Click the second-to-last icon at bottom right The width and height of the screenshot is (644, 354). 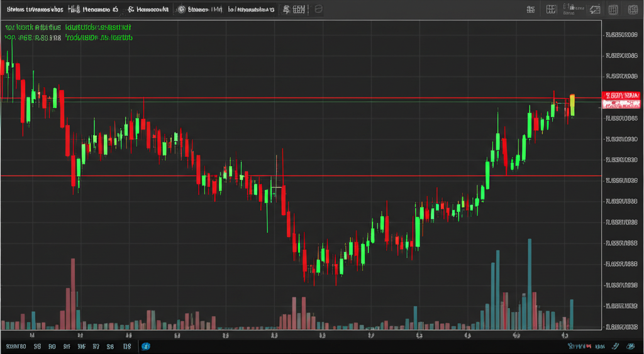(616, 346)
